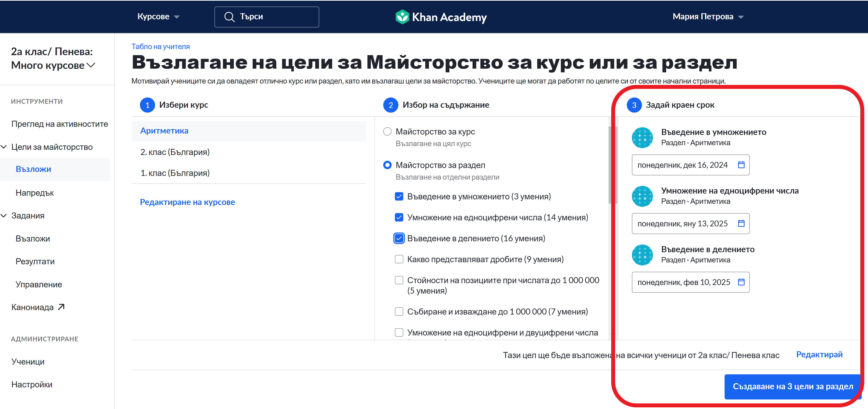
Task: Check Умножение на едноцифрени и двуцифрени числа
Action: (399, 332)
